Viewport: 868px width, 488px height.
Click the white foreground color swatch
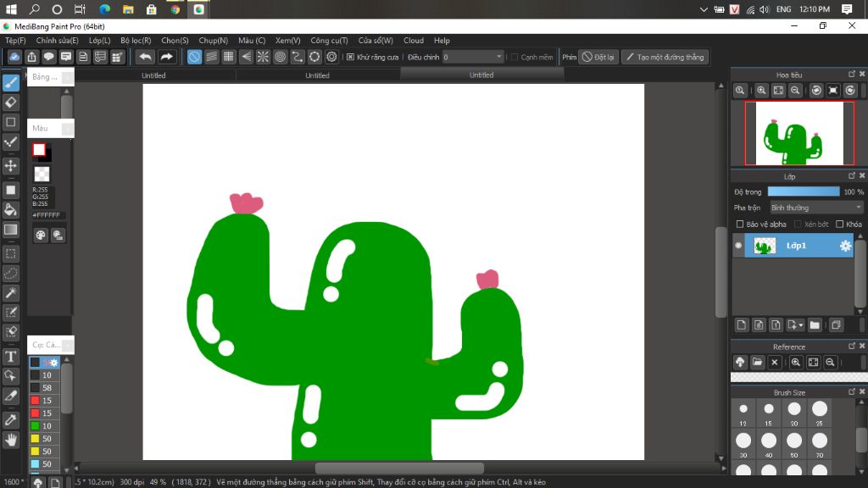[39, 149]
